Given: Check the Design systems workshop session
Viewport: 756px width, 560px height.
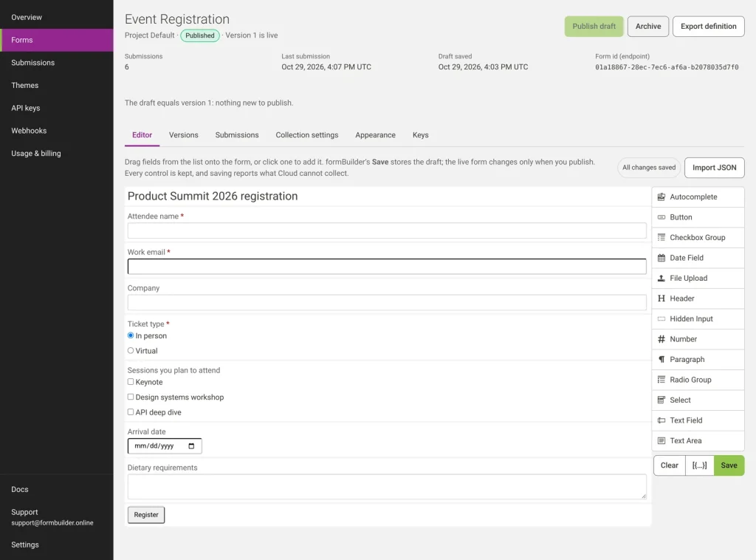Looking at the screenshot, I should (131, 397).
